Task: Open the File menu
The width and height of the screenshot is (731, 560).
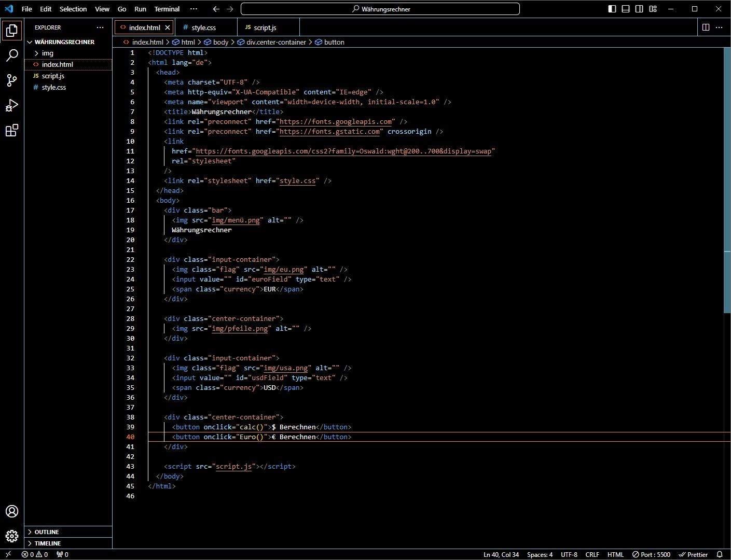Action: [x=27, y=9]
